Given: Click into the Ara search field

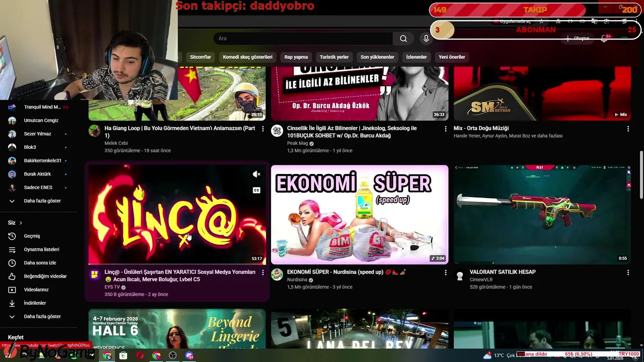Looking at the screenshot, I should click(x=303, y=39).
